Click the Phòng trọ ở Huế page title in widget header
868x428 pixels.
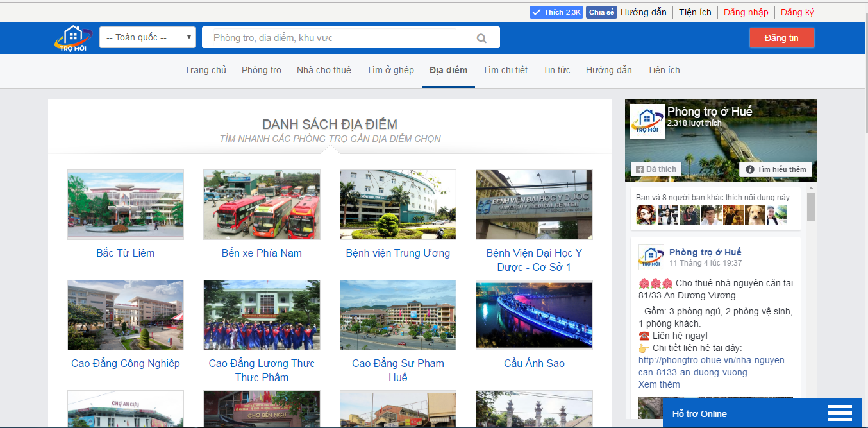(710, 112)
